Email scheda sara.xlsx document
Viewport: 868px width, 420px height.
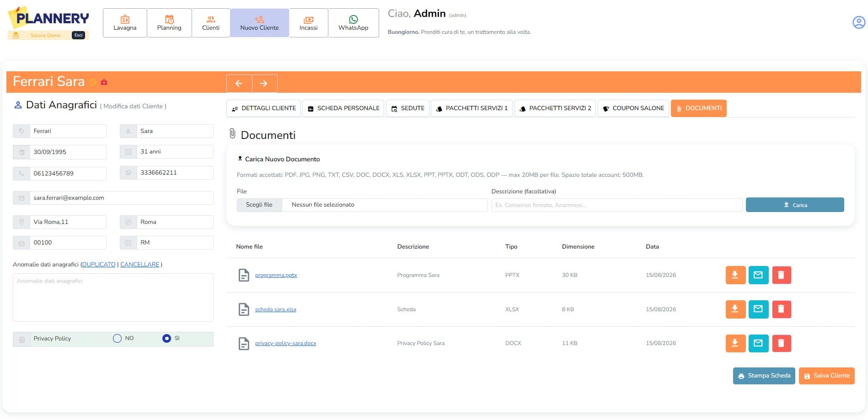pyautogui.click(x=758, y=309)
